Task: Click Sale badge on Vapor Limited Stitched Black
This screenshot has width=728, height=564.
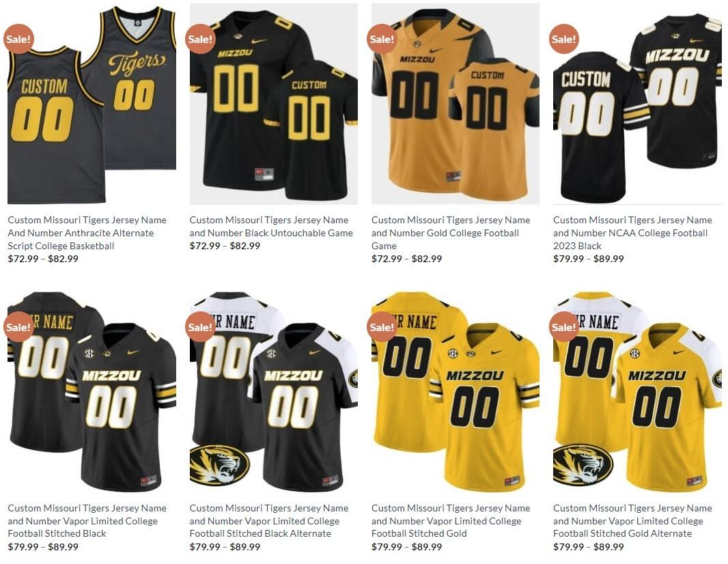Action: (18, 327)
